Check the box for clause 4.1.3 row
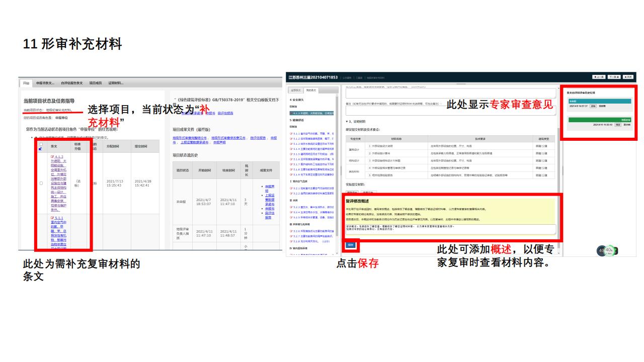The width and height of the screenshot is (644, 362). (41, 183)
